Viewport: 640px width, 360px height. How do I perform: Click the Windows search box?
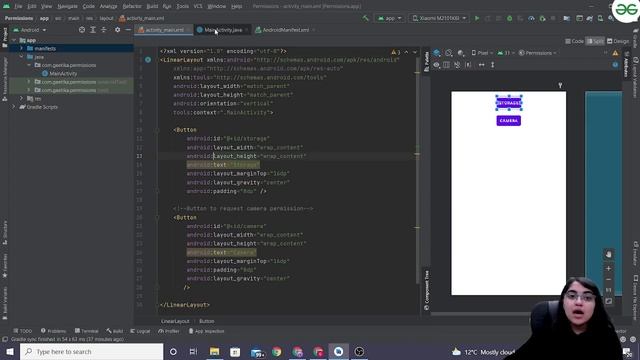pyautogui.click(x=91, y=351)
